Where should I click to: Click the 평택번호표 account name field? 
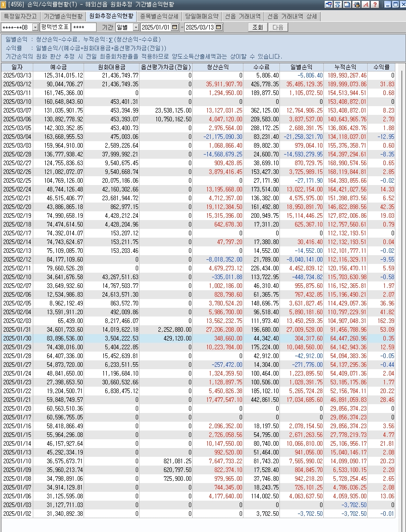(x=55, y=27)
